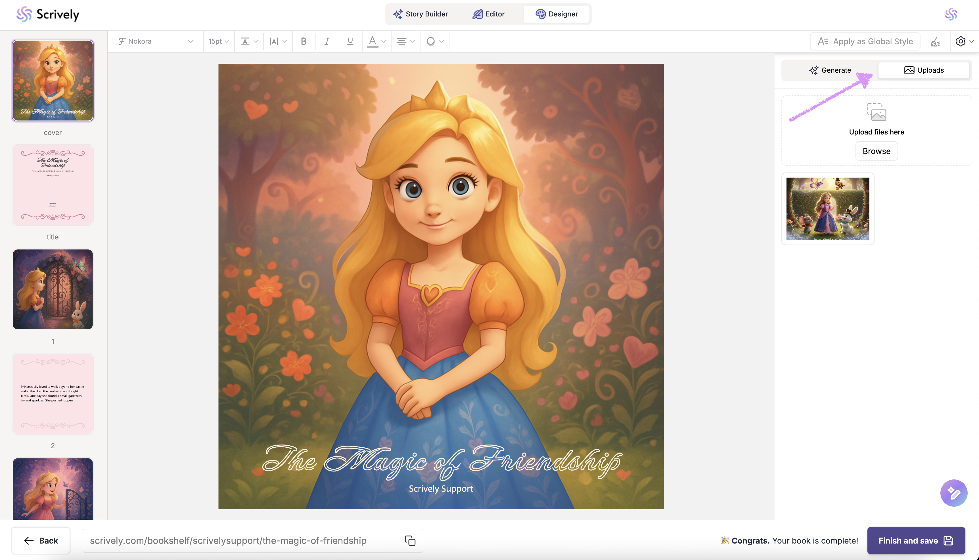Screen dimensions: 979x560
Task: Toggle bold text formatting
Action: coord(304,41)
